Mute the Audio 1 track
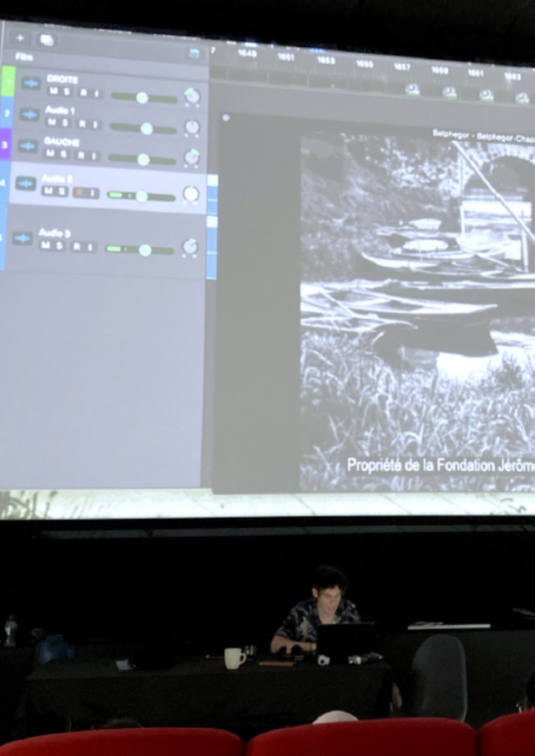The height and width of the screenshot is (756, 535). [x=52, y=121]
